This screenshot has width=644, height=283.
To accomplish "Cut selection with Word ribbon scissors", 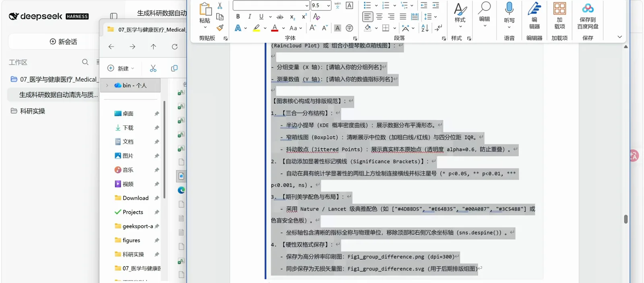I will [x=220, y=6].
